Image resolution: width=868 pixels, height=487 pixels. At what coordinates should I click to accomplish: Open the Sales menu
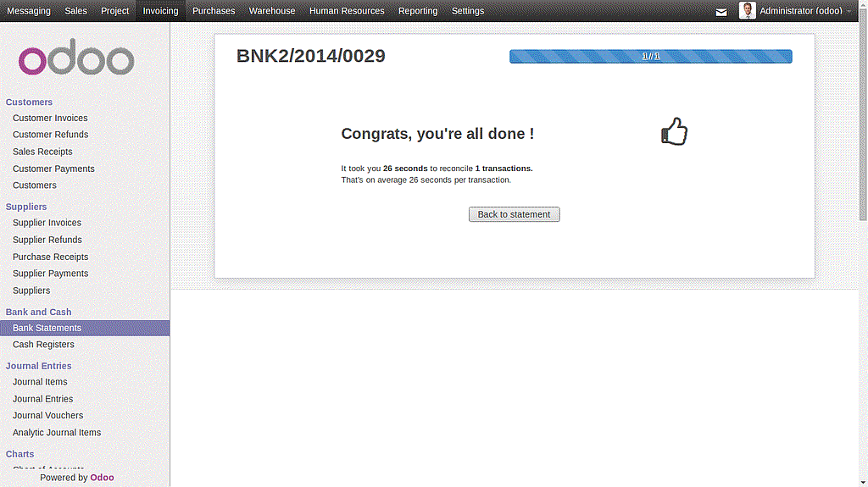pyautogui.click(x=75, y=11)
